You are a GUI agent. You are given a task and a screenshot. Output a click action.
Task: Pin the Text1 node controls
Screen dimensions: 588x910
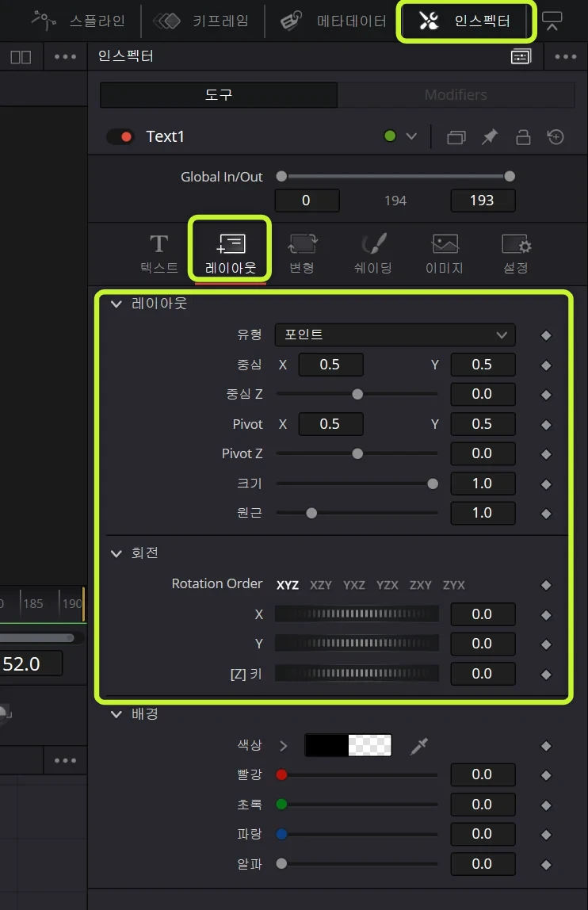click(490, 137)
